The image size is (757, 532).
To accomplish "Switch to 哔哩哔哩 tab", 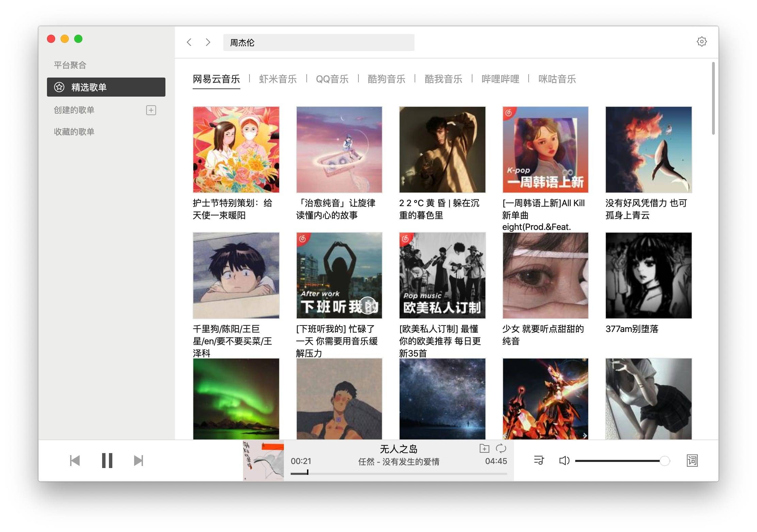I will click(x=500, y=79).
